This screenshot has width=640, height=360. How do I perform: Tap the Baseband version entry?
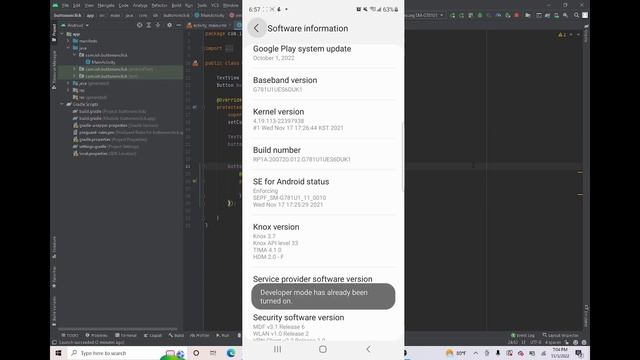pyautogui.click(x=323, y=84)
